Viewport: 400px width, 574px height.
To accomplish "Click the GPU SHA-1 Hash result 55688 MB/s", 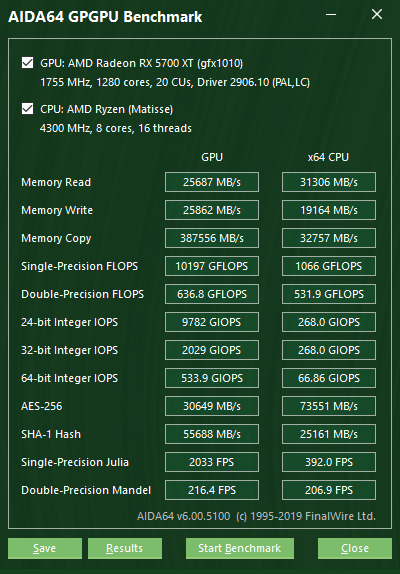I will [212, 434].
